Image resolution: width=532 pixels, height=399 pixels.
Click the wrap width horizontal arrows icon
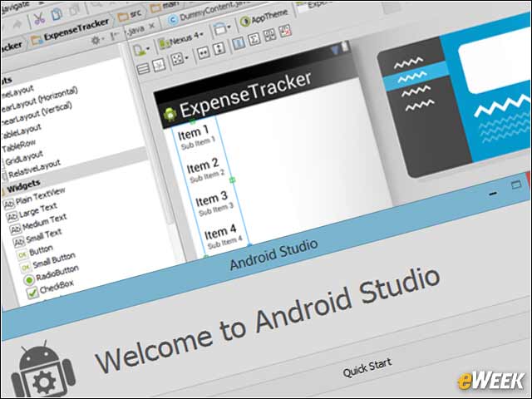pos(204,52)
